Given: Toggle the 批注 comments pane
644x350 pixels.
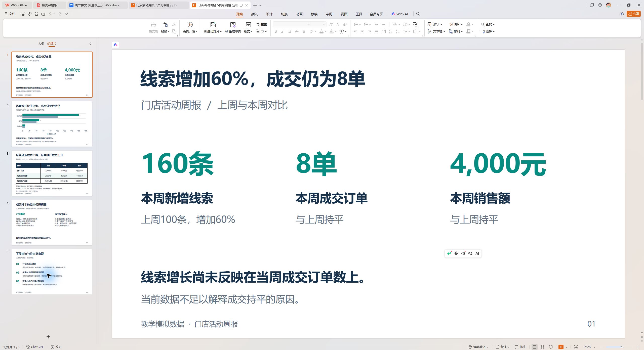Looking at the screenshot, I should [x=520, y=347].
